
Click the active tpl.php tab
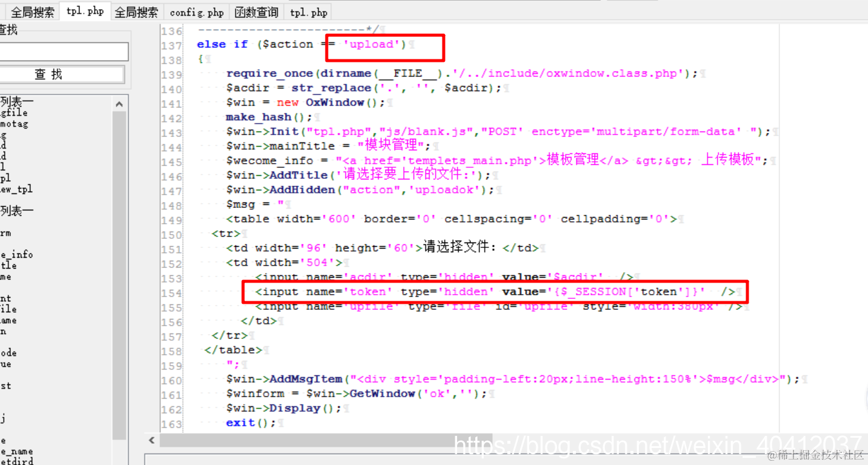point(84,10)
